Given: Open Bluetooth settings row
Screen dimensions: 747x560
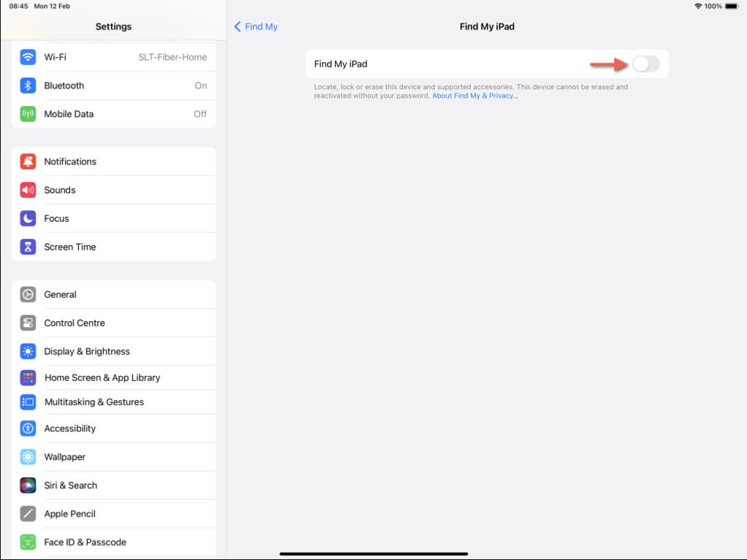Looking at the screenshot, I should (113, 85).
